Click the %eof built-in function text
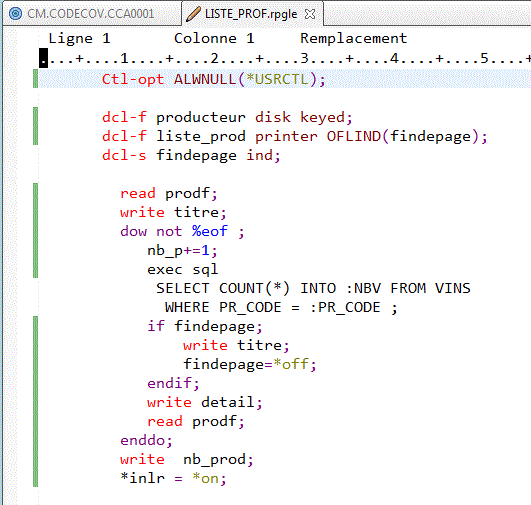 [x=210, y=231]
